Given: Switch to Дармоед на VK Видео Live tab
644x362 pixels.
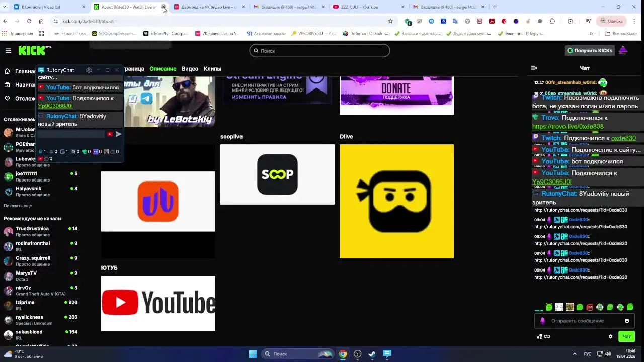Looking at the screenshot, I should pos(209,7).
